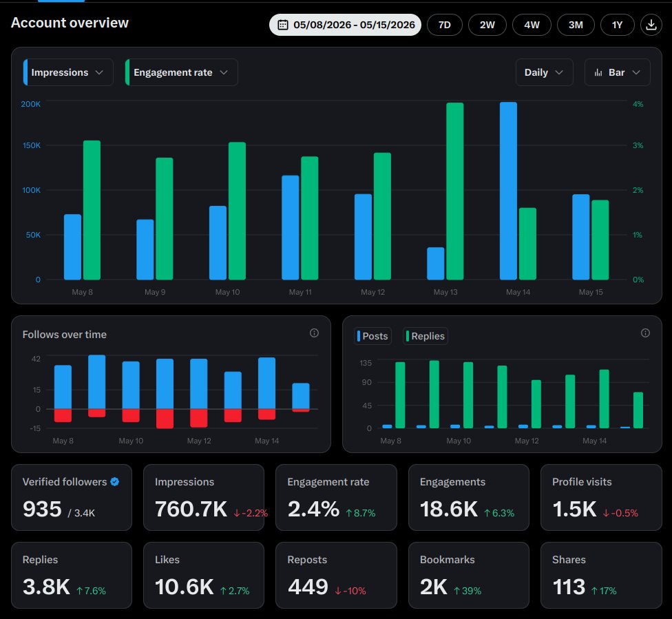Toggle the Replies series legend
The width and height of the screenshot is (672, 619).
(x=426, y=336)
